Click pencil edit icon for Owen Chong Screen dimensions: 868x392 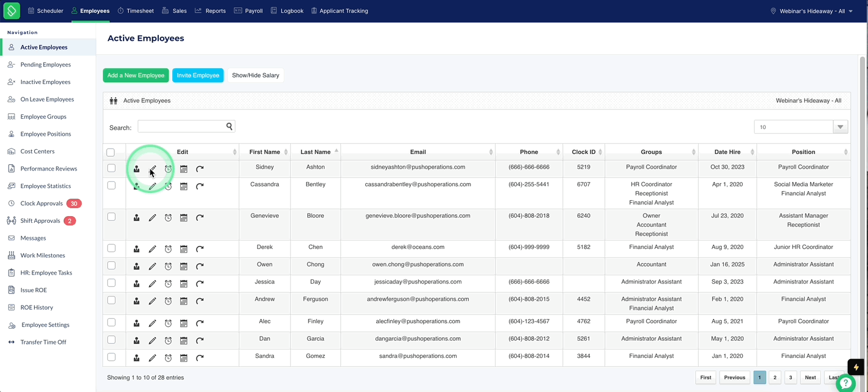152,266
